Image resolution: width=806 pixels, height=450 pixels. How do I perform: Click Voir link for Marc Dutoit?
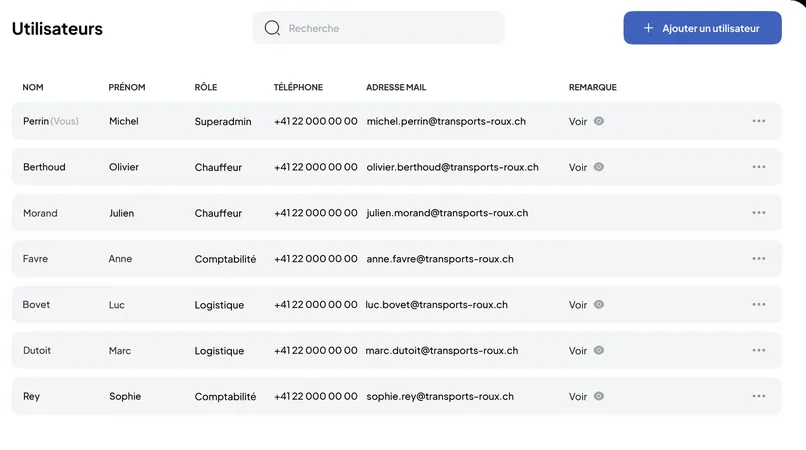click(x=578, y=351)
